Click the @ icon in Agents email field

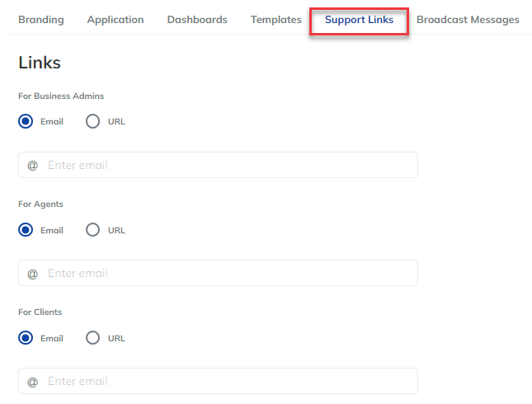pos(32,274)
